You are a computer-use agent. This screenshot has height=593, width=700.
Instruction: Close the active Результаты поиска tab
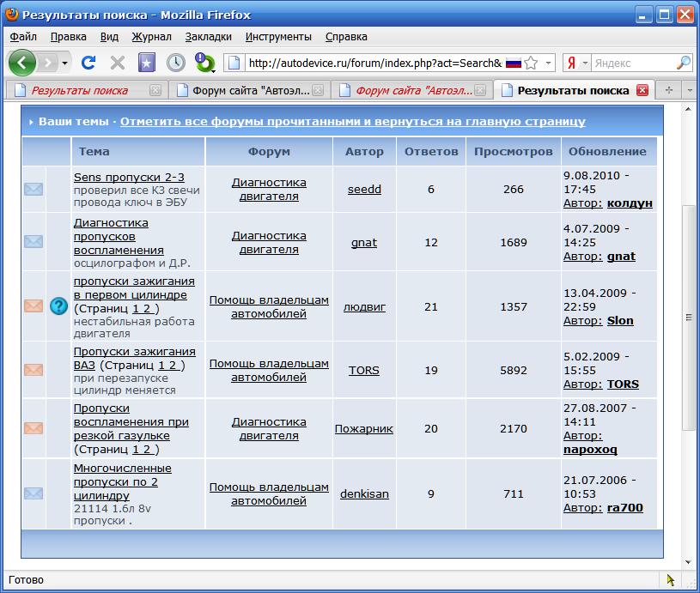click(642, 90)
